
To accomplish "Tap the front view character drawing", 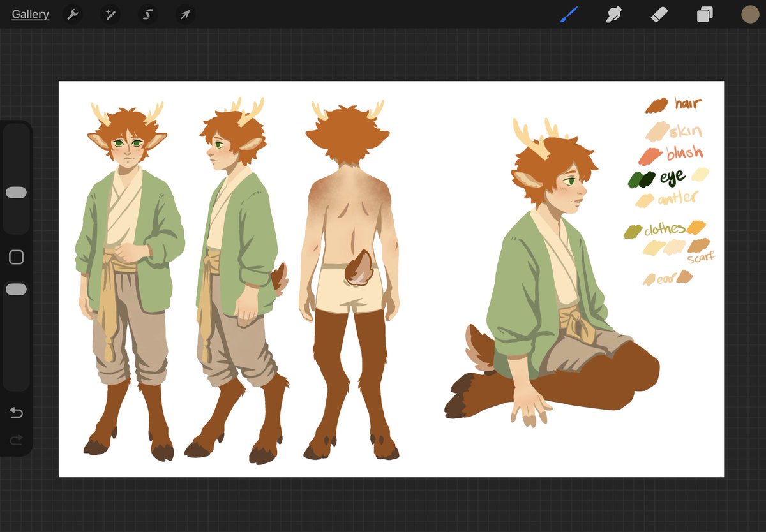I will pos(129,281).
